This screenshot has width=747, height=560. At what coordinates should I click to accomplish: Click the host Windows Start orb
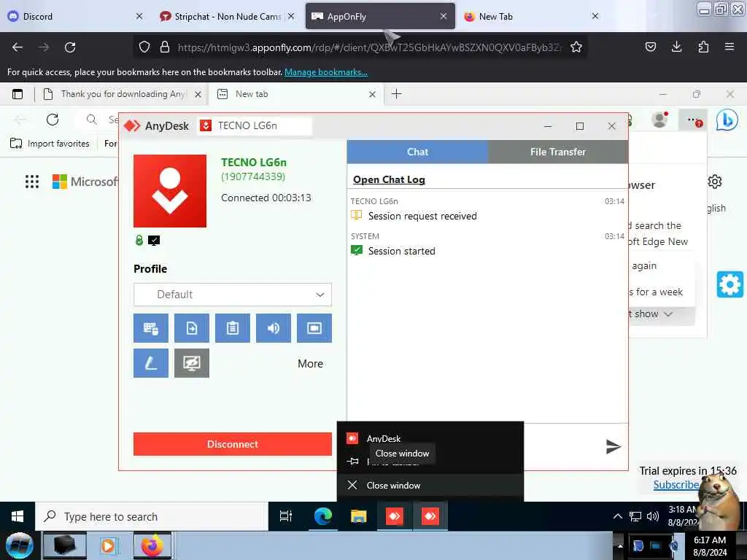tap(20, 545)
